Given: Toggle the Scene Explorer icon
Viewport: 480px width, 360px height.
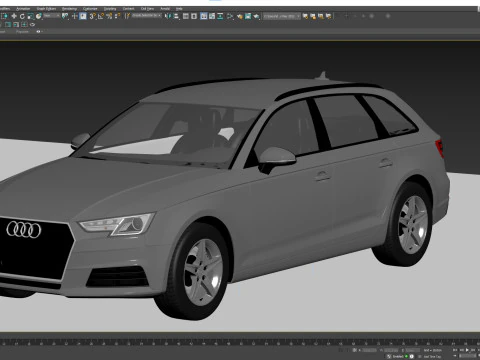Looking at the screenshot, I should coord(186,16).
